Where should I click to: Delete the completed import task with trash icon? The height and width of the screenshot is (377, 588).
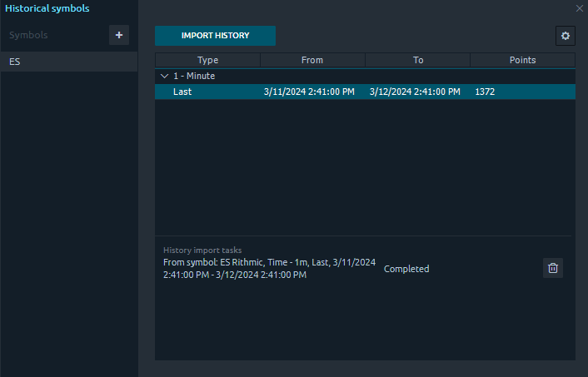coord(552,268)
